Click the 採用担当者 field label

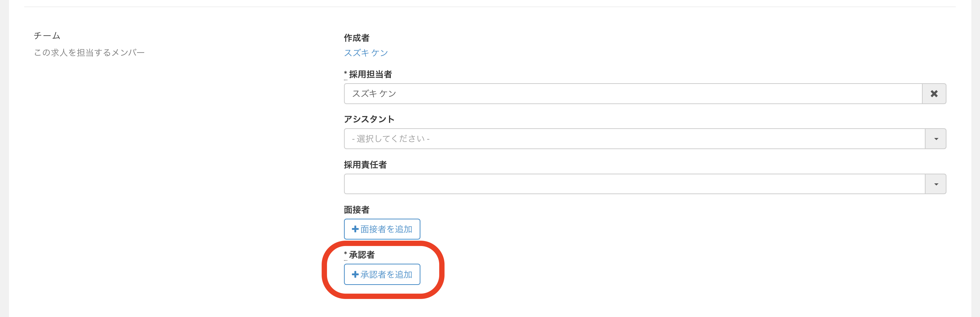[x=370, y=75]
